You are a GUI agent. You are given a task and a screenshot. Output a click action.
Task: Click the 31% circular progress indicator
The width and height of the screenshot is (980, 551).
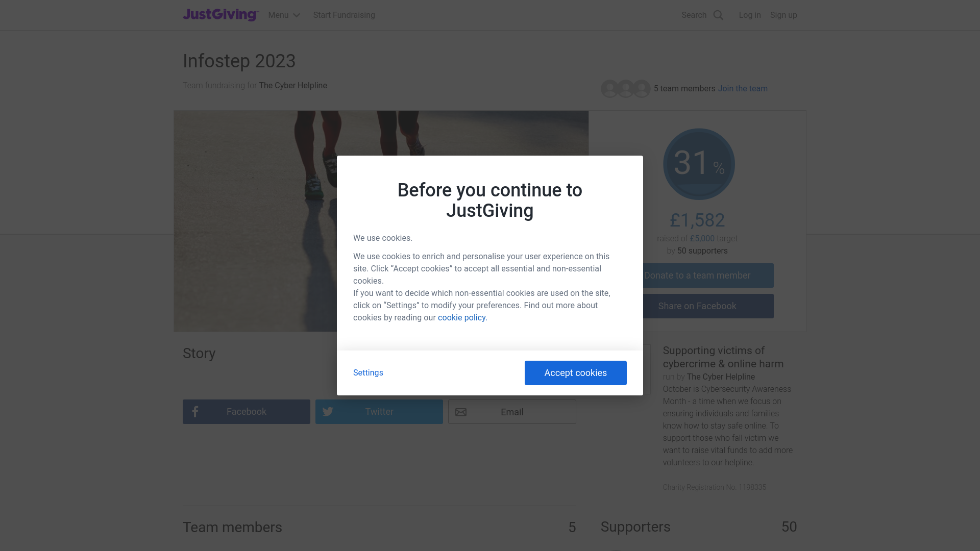pos(699,164)
